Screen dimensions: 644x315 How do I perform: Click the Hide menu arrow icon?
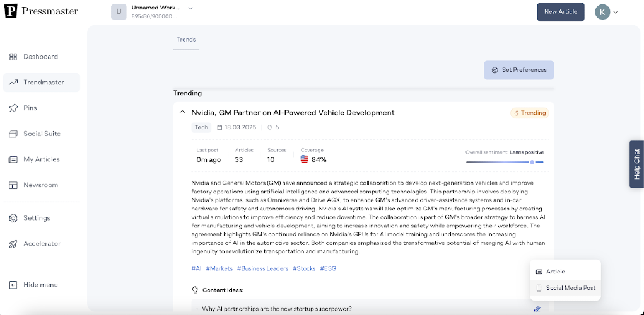click(x=13, y=285)
